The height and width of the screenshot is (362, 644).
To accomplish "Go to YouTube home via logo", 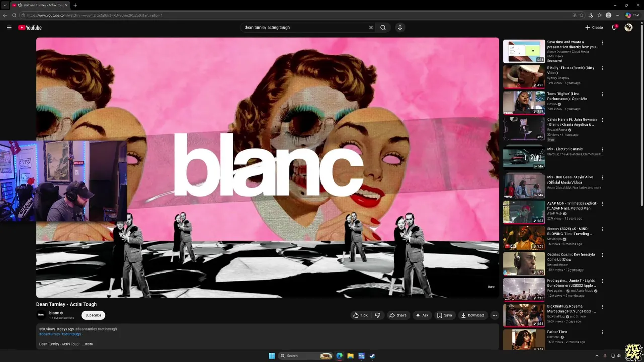I will pos(30,28).
